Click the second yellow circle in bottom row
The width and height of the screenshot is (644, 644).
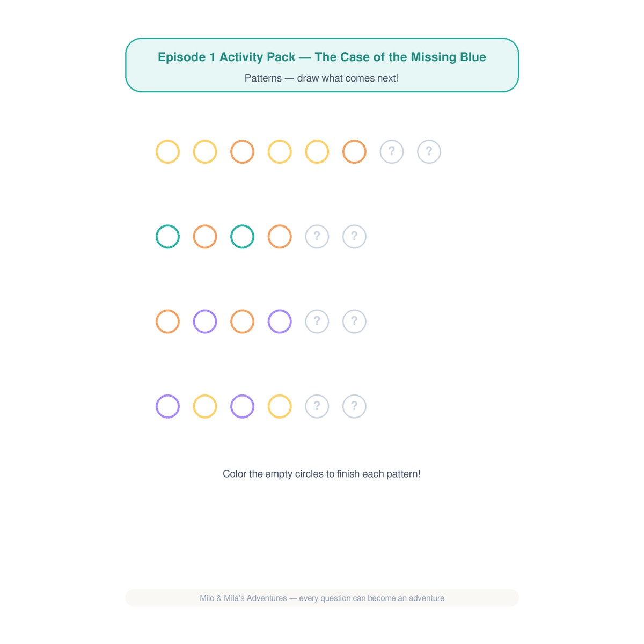[280, 406]
